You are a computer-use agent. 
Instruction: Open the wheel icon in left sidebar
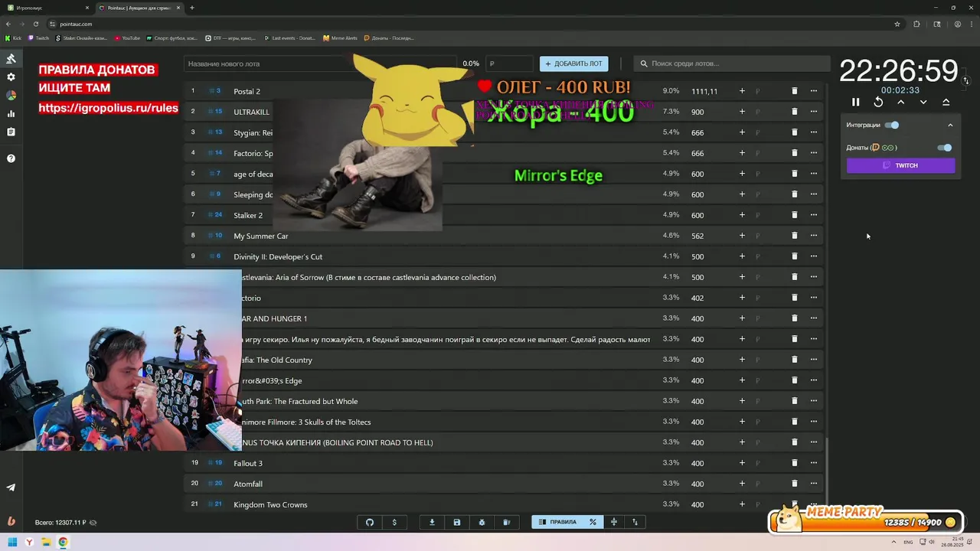click(11, 96)
